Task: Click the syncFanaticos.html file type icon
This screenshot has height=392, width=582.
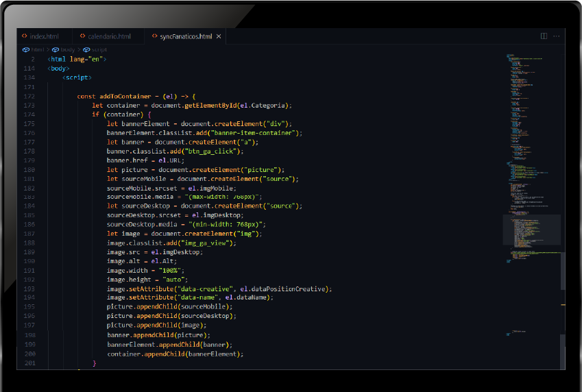Action: click(x=154, y=36)
